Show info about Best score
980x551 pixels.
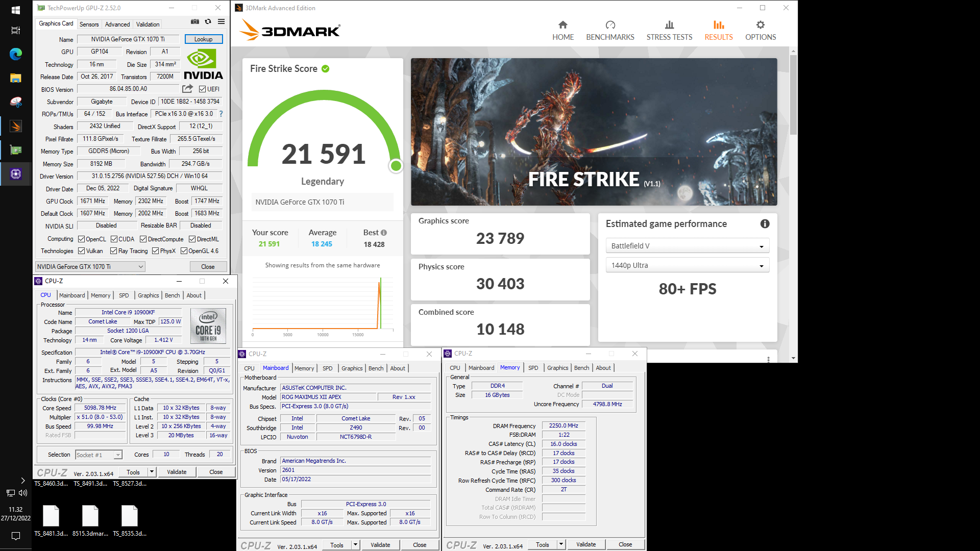coord(384,233)
